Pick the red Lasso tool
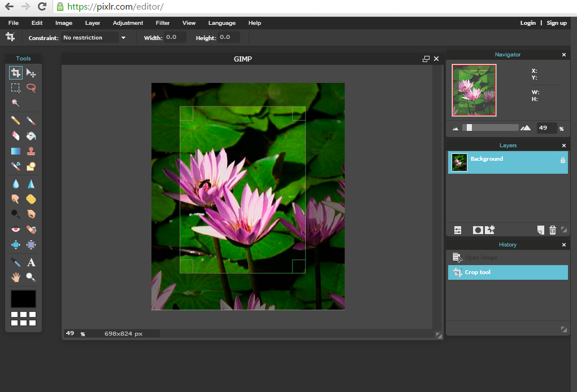577x392 pixels. click(31, 88)
